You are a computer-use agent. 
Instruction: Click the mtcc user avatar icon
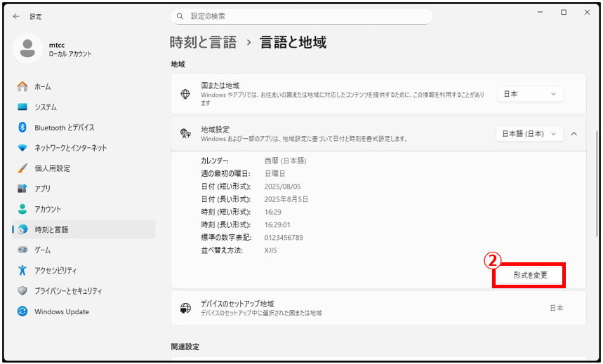(x=27, y=48)
